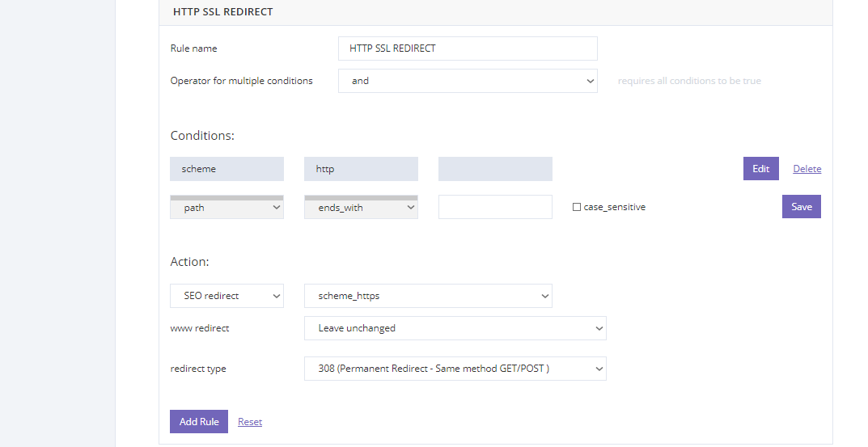Open the SEO redirect action dropdown
Screen dimensions: 868x447
coord(227,296)
